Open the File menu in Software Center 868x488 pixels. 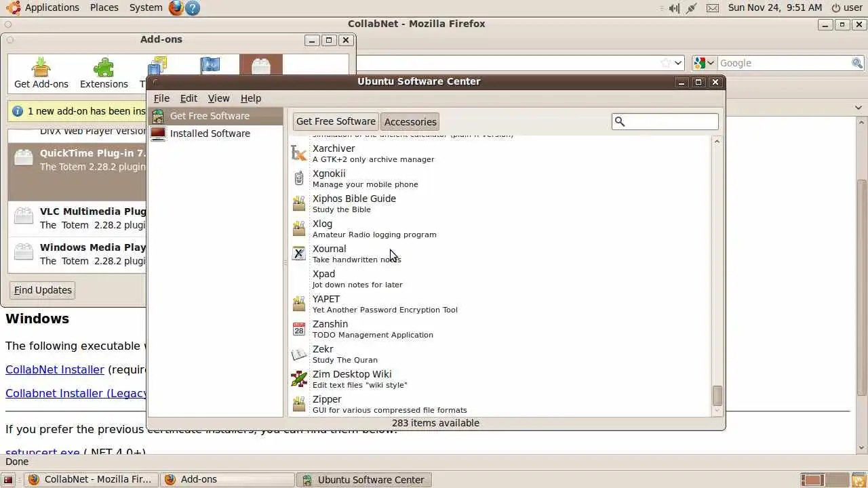click(161, 98)
